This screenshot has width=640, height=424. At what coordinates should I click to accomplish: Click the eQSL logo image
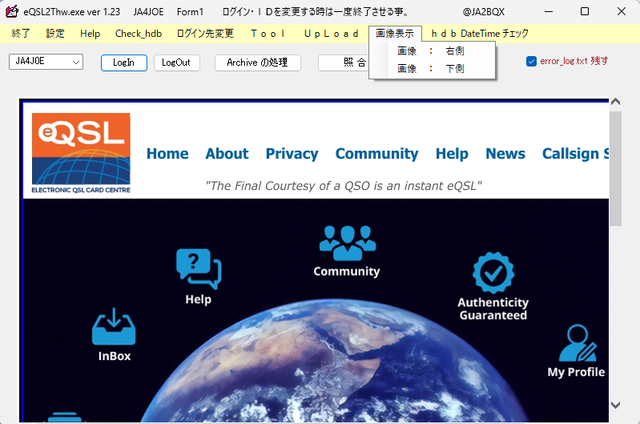coord(81,153)
